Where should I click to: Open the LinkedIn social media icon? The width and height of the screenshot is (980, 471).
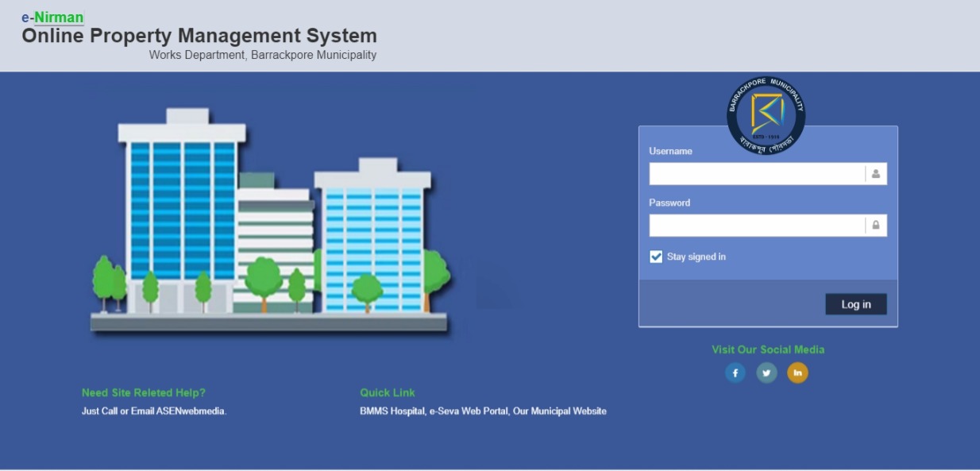(797, 373)
